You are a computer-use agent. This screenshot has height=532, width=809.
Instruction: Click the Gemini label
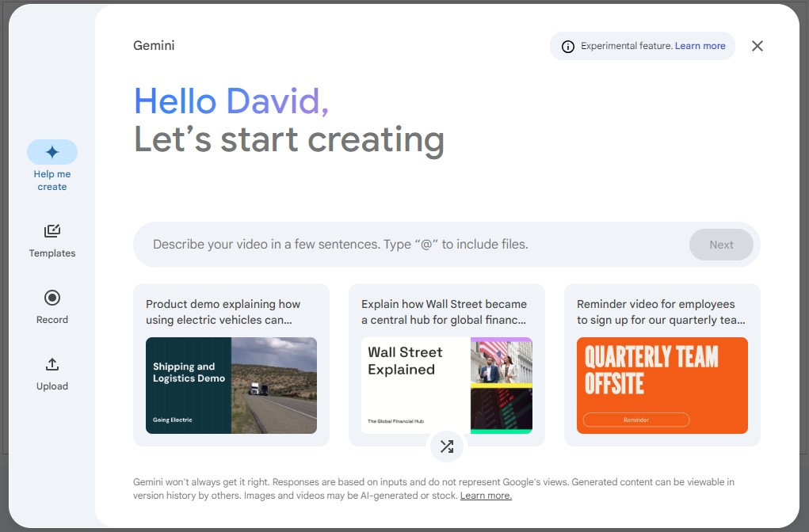(x=154, y=46)
